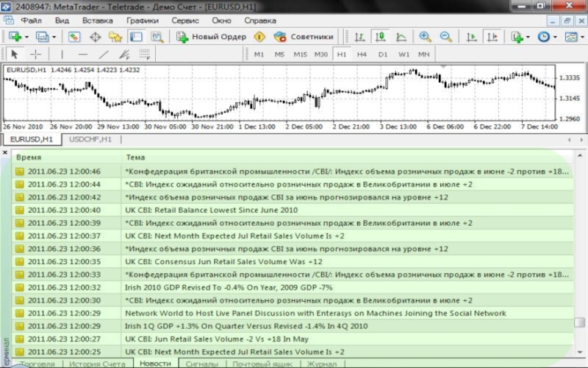Toggle the Navigator folder-star icon

click(115, 37)
